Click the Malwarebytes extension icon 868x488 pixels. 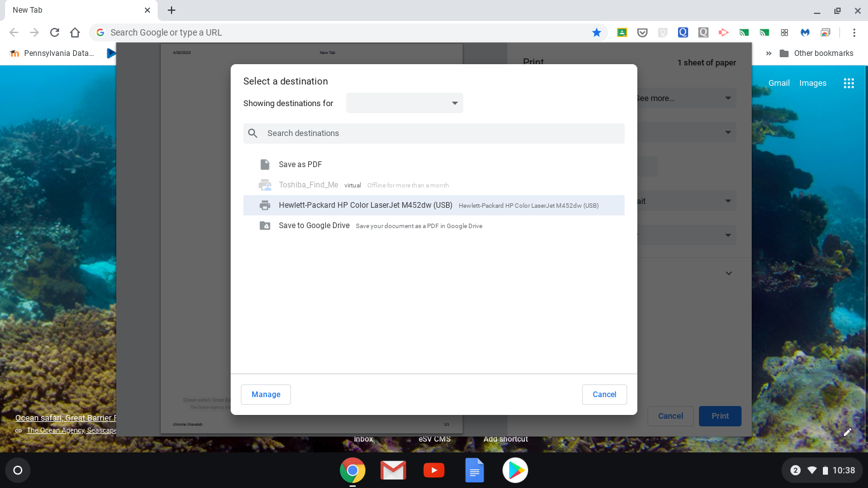[805, 32]
